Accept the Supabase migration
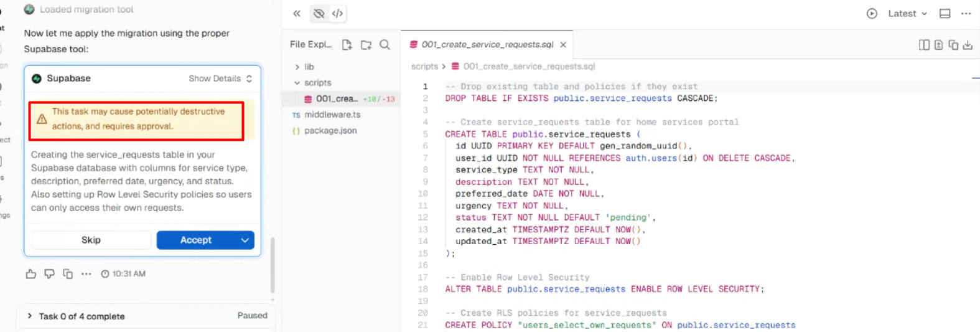 point(196,240)
